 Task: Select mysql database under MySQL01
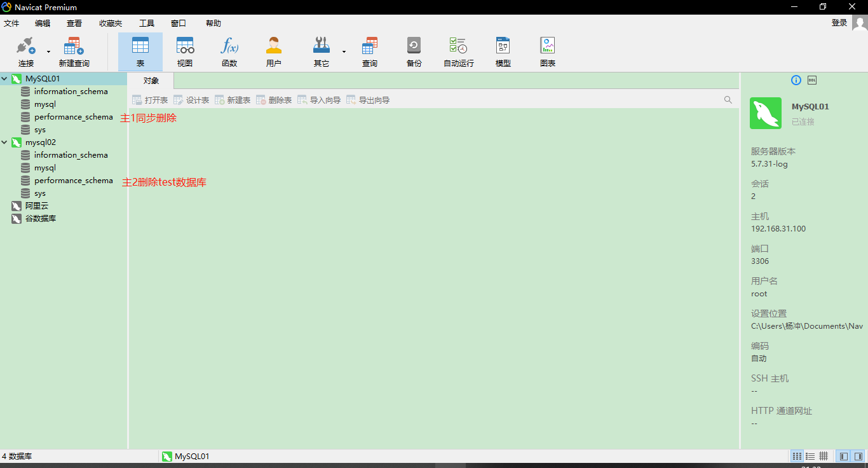click(x=45, y=104)
